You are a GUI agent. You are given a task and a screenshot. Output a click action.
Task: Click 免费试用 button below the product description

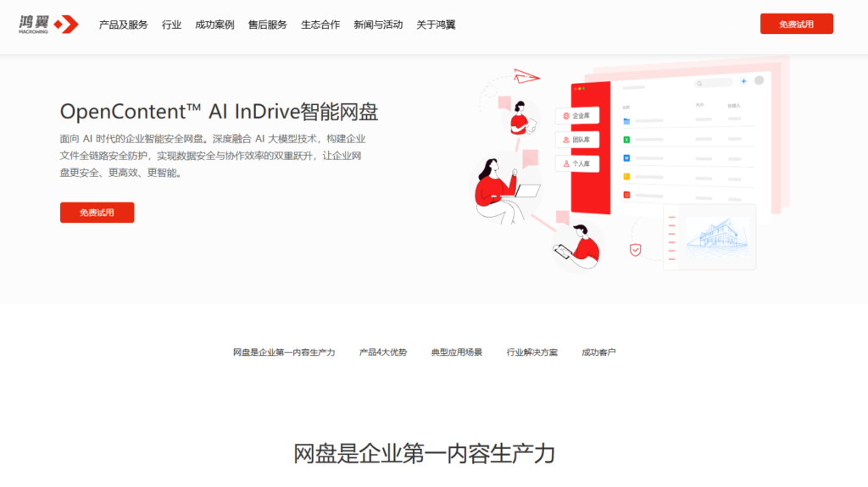click(x=97, y=213)
